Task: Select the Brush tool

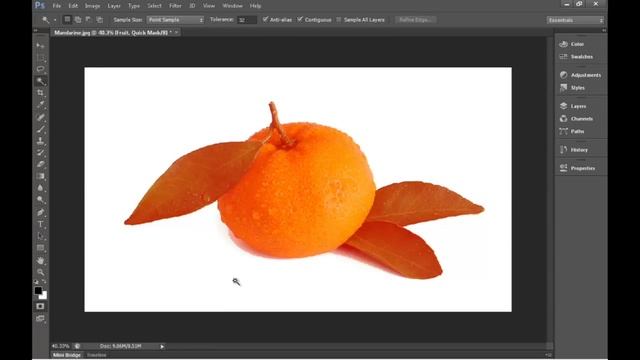Action: point(40,129)
